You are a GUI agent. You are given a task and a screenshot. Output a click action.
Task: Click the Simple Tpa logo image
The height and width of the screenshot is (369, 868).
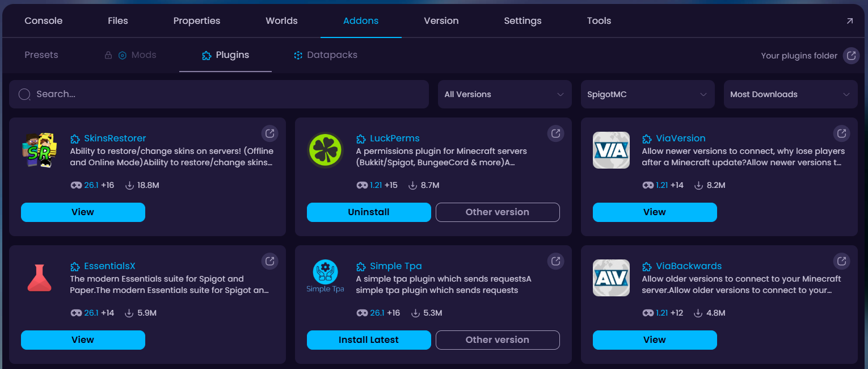click(x=326, y=276)
